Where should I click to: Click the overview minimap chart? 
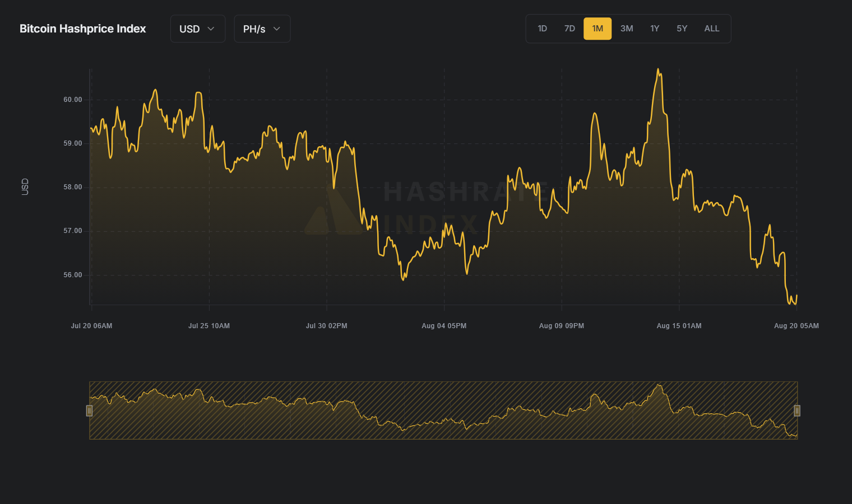(443, 410)
